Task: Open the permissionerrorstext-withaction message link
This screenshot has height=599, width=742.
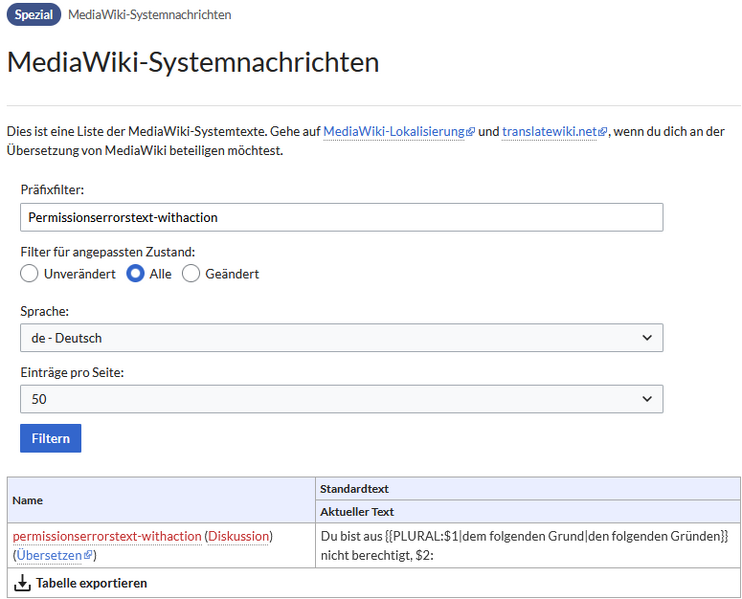Action: click(x=107, y=536)
